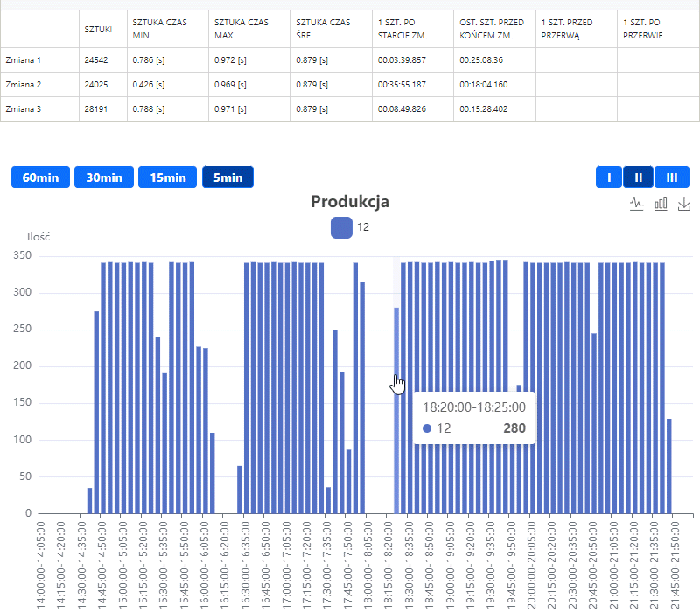Click the download chart image icon
700x612 pixels.
[x=684, y=203]
